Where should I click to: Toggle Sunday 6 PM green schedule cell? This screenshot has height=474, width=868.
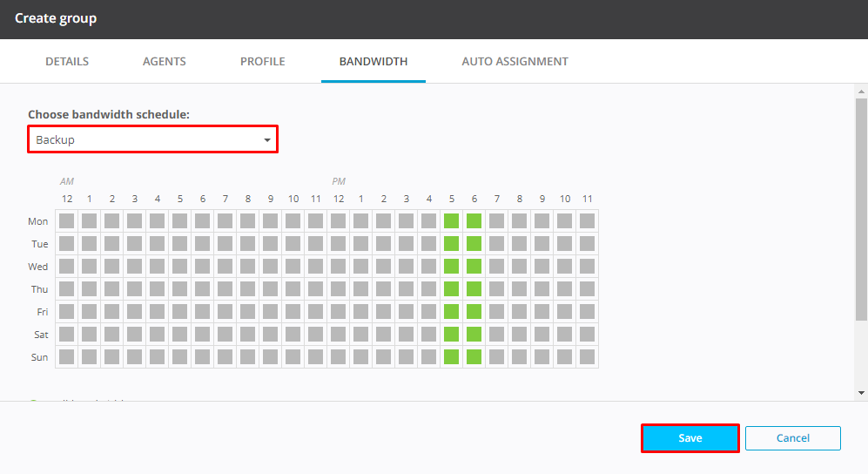474,356
